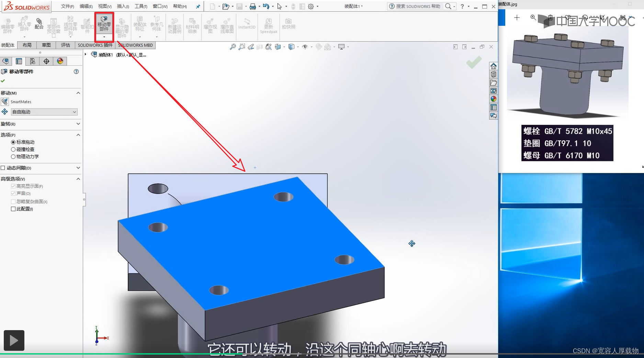644x358 pixels.
Task: Open the ConfigurationManager tab icon
Action: (x=33, y=61)
